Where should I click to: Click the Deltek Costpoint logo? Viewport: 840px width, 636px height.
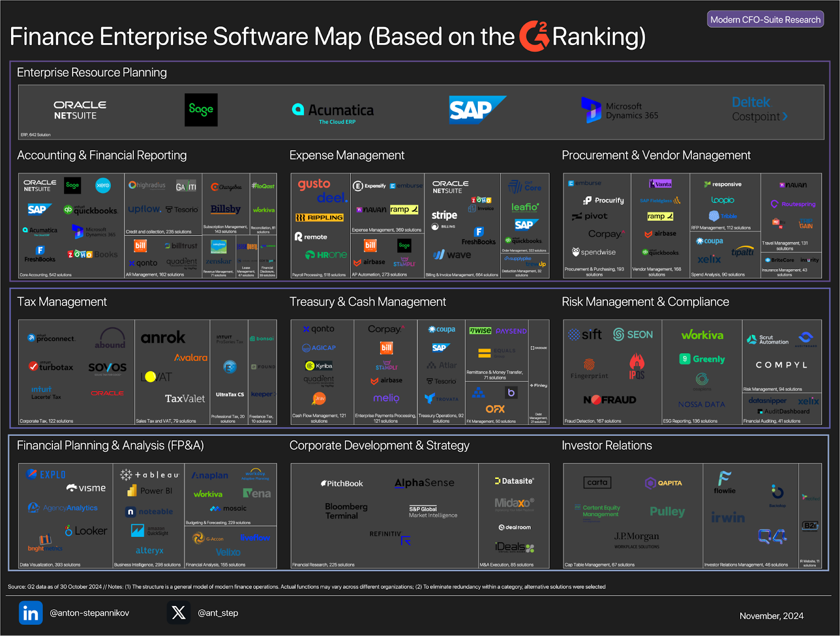click(760, 109)
